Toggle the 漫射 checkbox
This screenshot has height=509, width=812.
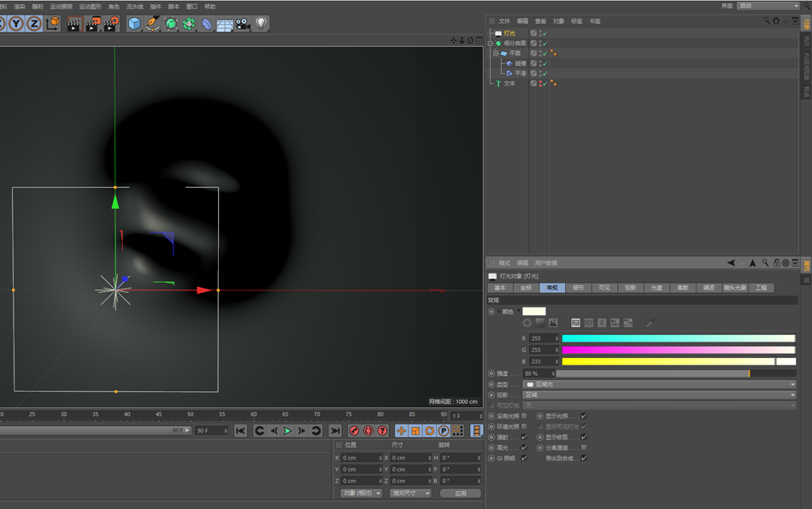click(524, 437)
